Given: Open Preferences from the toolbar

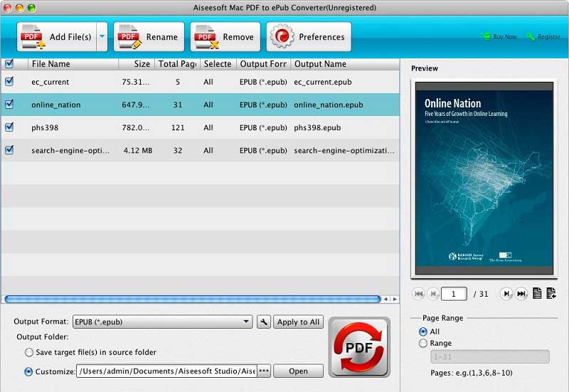Looking at the screenshot, I should (x=309, y=37).
